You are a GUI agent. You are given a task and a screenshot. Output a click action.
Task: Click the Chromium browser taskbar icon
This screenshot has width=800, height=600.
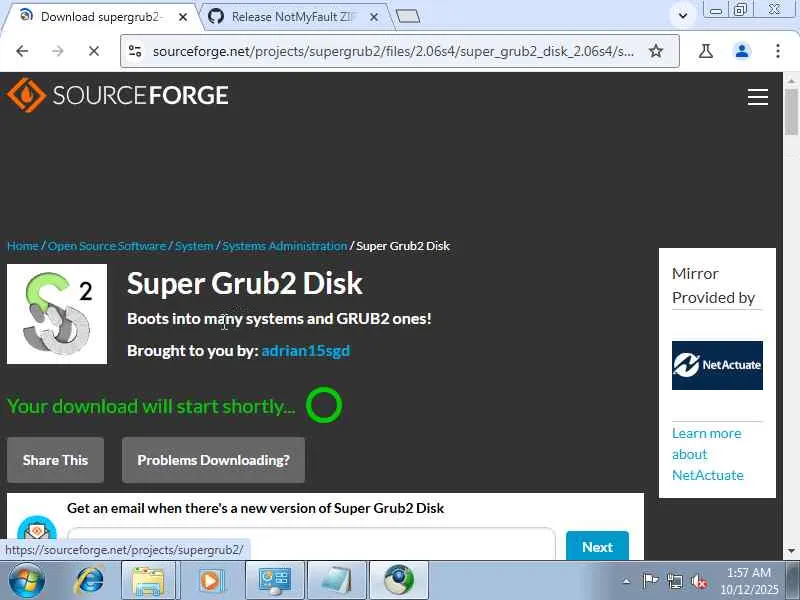click(399, 581)
